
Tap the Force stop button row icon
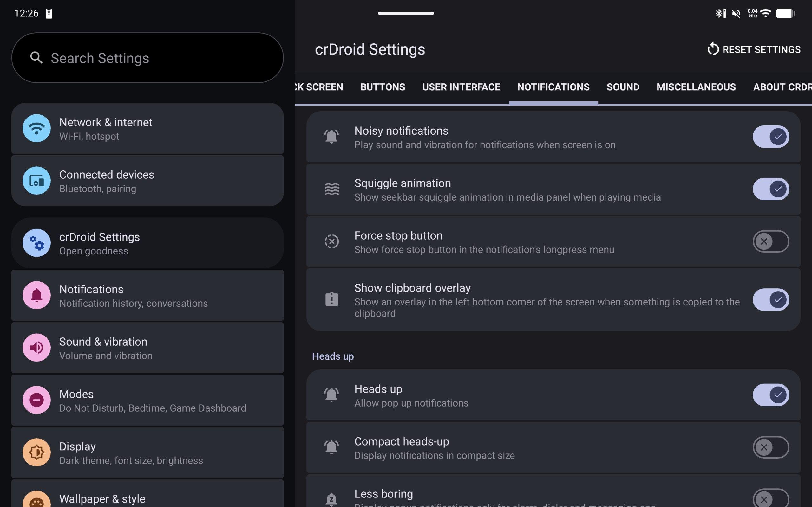[x=331, y=241]
